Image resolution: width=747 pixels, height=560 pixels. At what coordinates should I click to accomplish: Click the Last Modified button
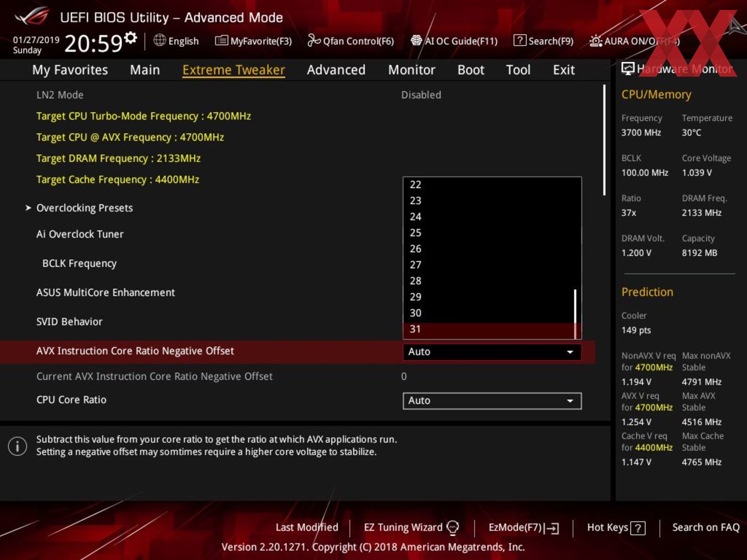[307, 528]
